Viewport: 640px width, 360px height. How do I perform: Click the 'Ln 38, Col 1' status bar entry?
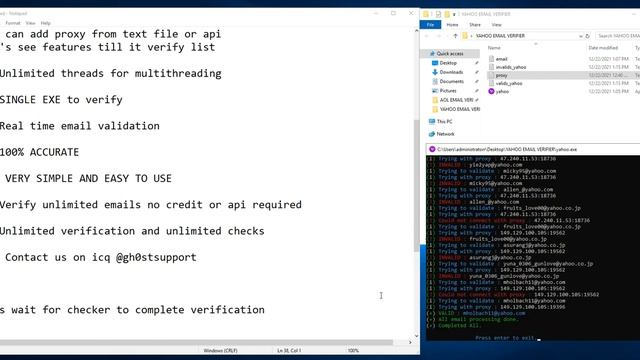click(x=289, y=351)
